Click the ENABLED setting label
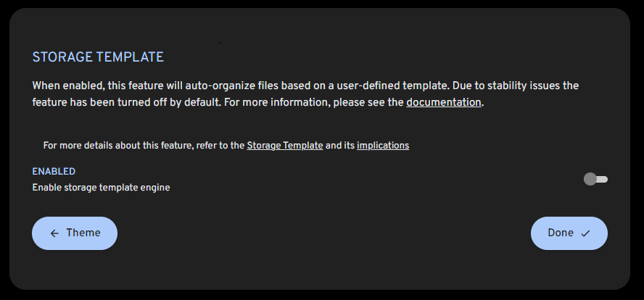 (x=54, y=172)
